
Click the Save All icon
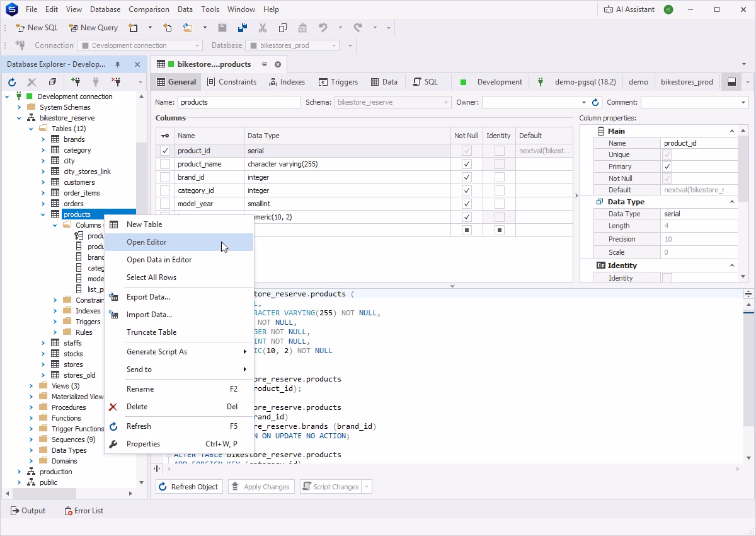click(x=243, y=28)
